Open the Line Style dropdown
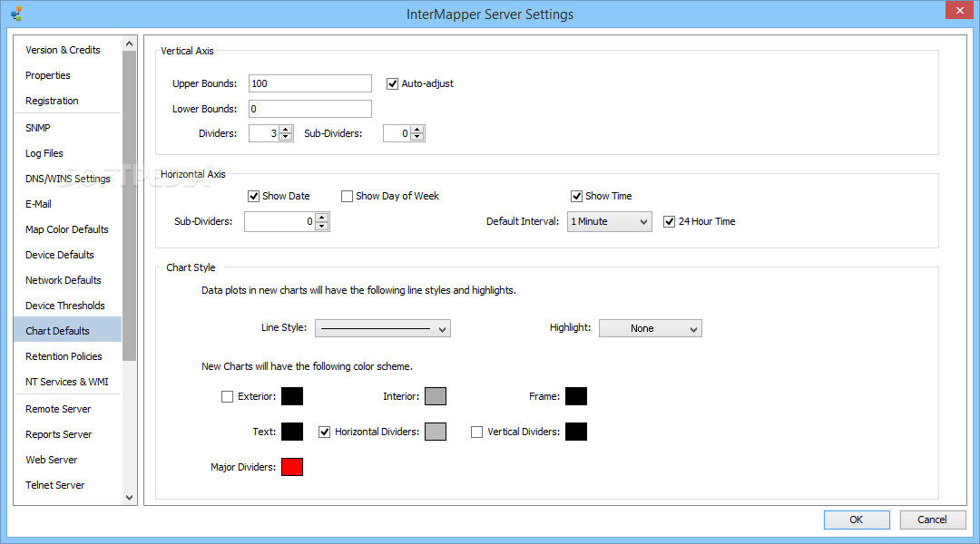Screen dimensions: 980x544 (x=383, y=328)
